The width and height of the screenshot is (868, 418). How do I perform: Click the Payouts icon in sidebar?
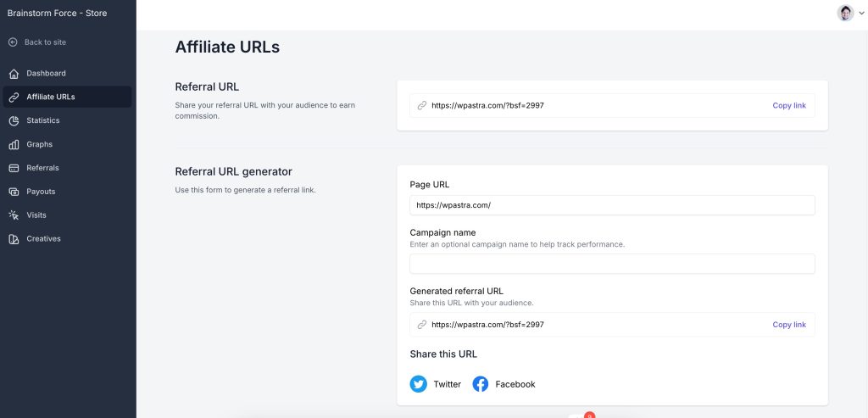click(x=14, y=192)
